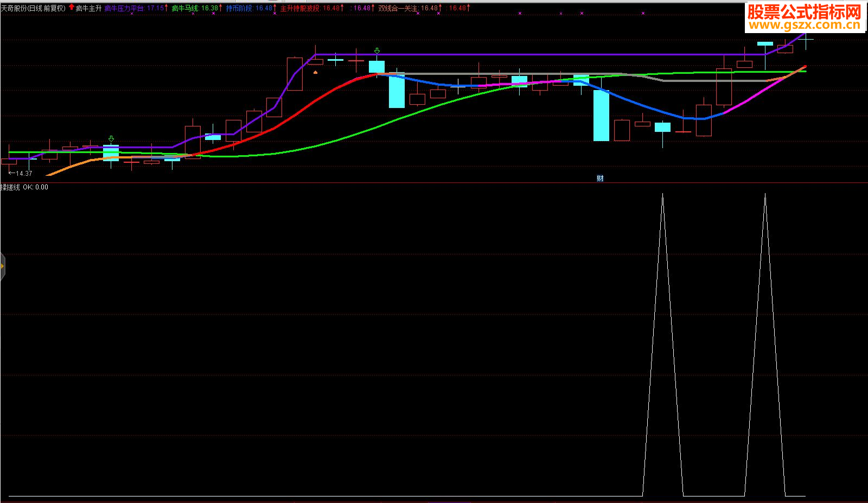868x503 pixels.
Task: Expand the side panel handle on left edge
Action: (2, 266)
